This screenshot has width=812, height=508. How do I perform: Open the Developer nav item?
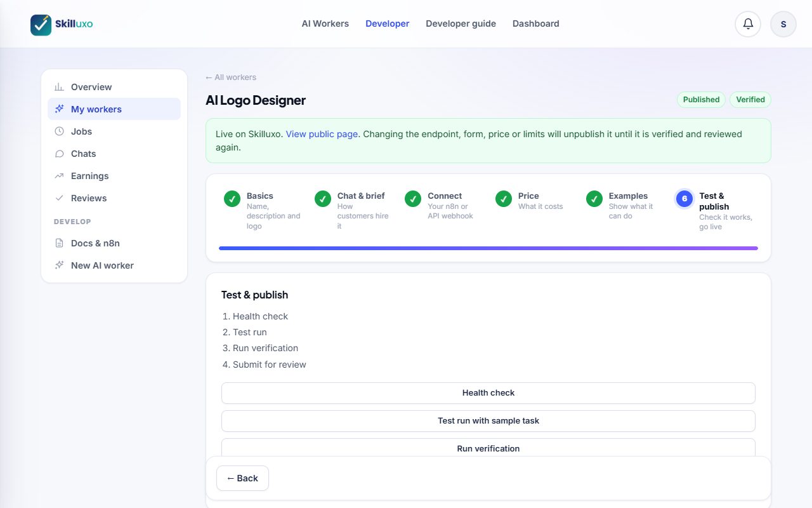point(388,23)
